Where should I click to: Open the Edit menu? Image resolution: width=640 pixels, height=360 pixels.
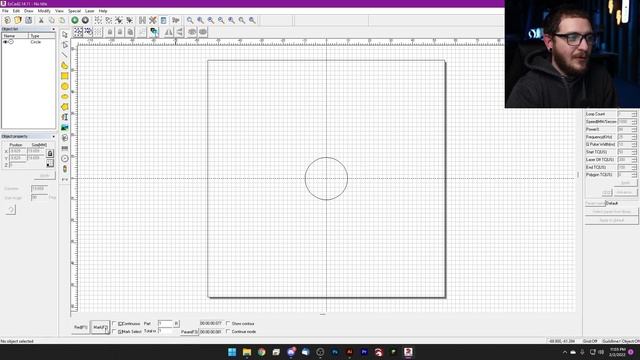16,11
